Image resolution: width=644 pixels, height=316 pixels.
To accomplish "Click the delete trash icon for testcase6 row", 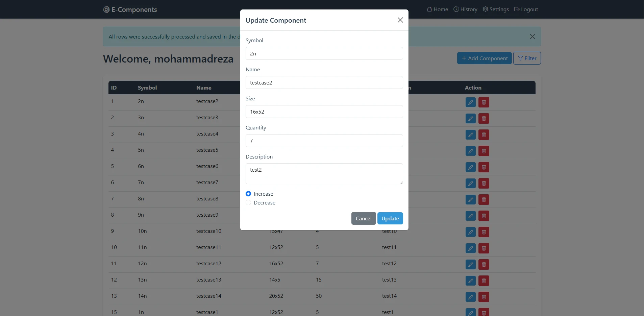I will [484, 167].
